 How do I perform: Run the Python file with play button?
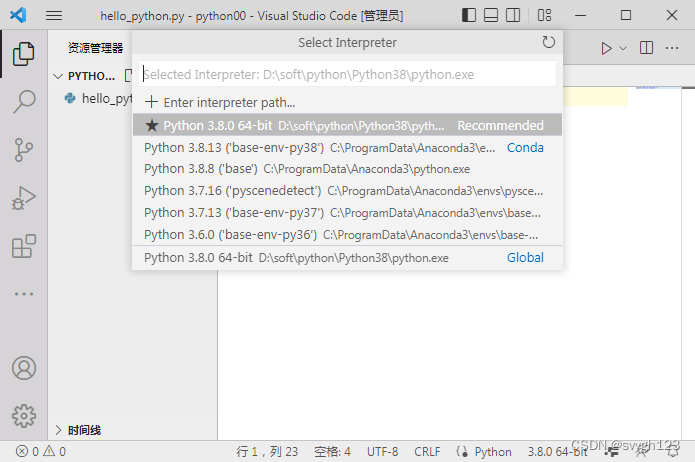click(x=606, y=48)
